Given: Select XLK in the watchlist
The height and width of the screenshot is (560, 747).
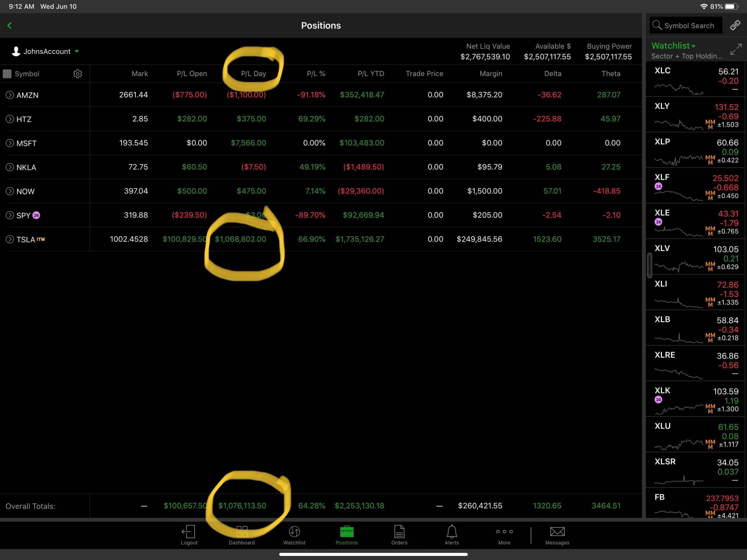Looking at the screenshot, I should (696, 399).
